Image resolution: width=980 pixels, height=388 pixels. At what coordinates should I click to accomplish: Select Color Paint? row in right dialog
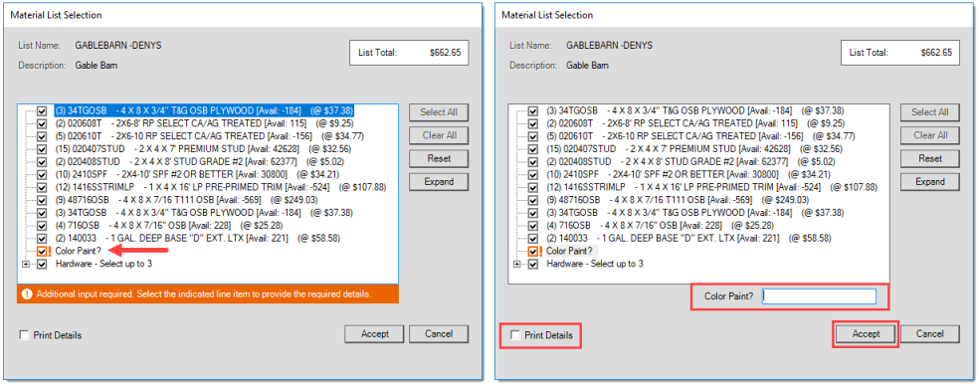tap(570, 251)
